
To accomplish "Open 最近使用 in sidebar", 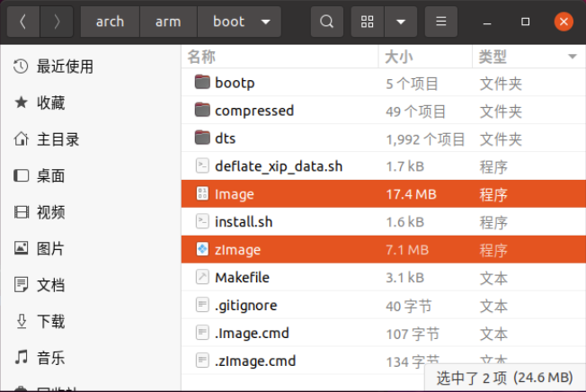I will point(65,67).
